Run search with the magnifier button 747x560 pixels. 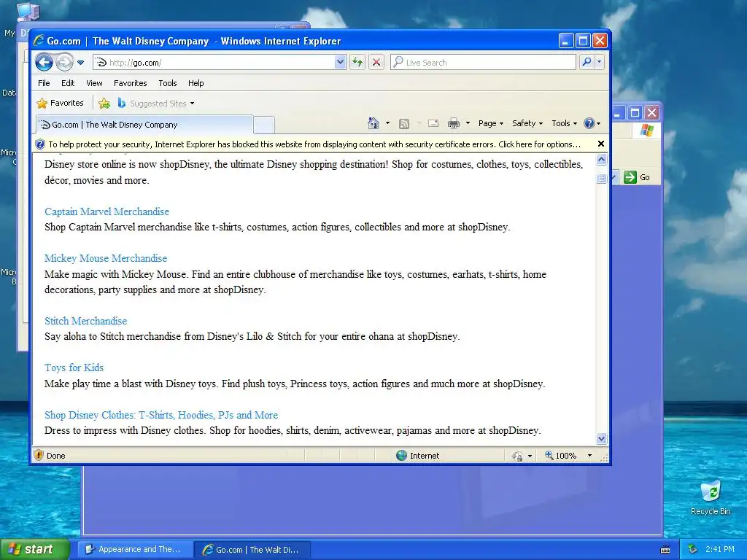[587, 62]
